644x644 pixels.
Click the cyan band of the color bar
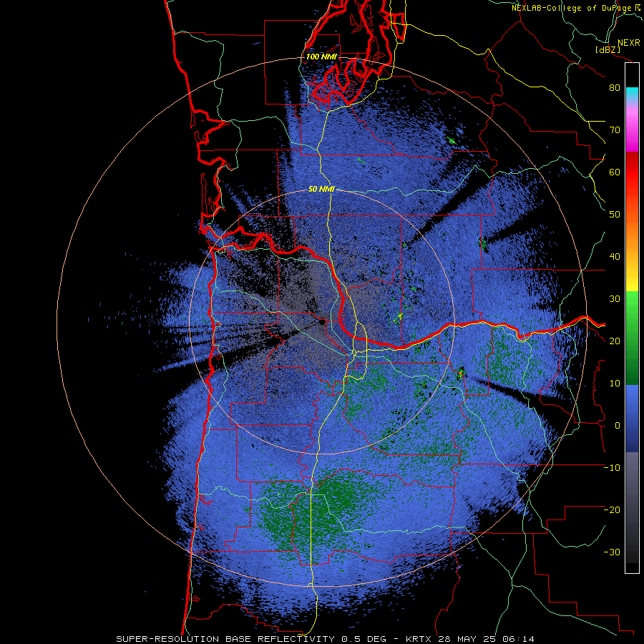tap(632, 94)
